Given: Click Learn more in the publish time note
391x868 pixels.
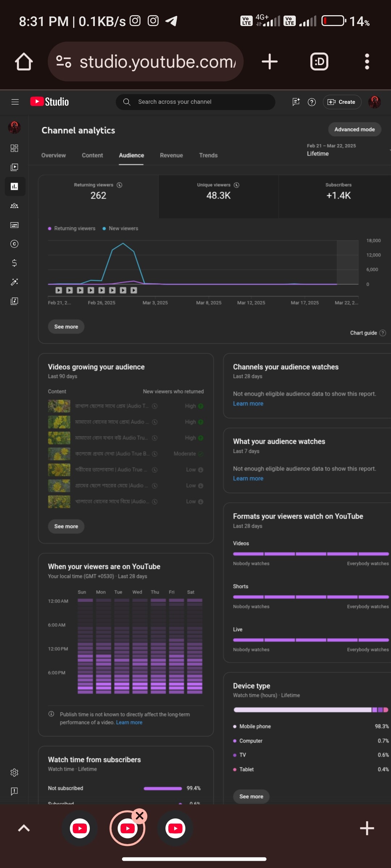Looking at the screenshot, I should (129, 723).
